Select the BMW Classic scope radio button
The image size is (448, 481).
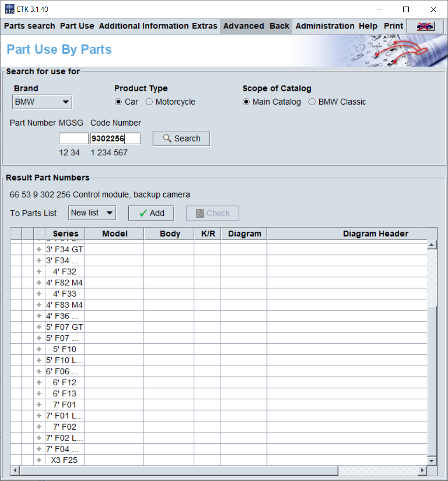tap(312, 102)
